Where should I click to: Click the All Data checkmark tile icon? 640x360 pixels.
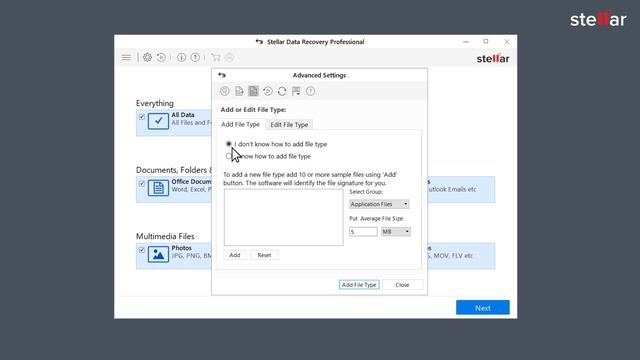[158, 121]
